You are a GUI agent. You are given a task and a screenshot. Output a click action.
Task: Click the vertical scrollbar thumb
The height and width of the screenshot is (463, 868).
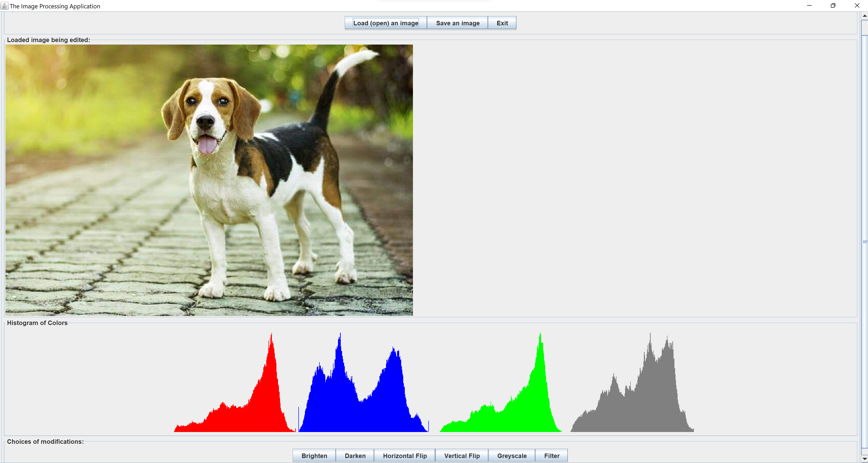(x=864, y=242)
